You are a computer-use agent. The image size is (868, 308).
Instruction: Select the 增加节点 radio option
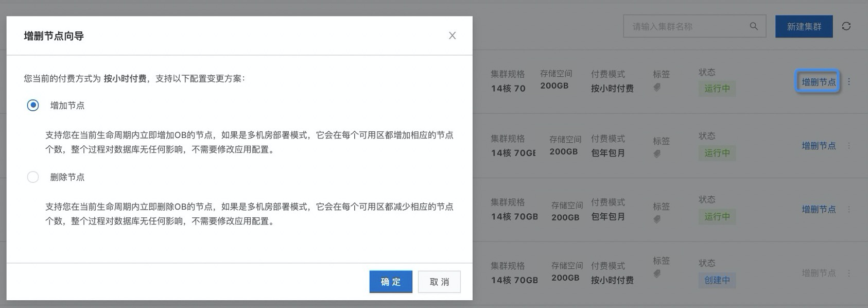coord(33,106)
